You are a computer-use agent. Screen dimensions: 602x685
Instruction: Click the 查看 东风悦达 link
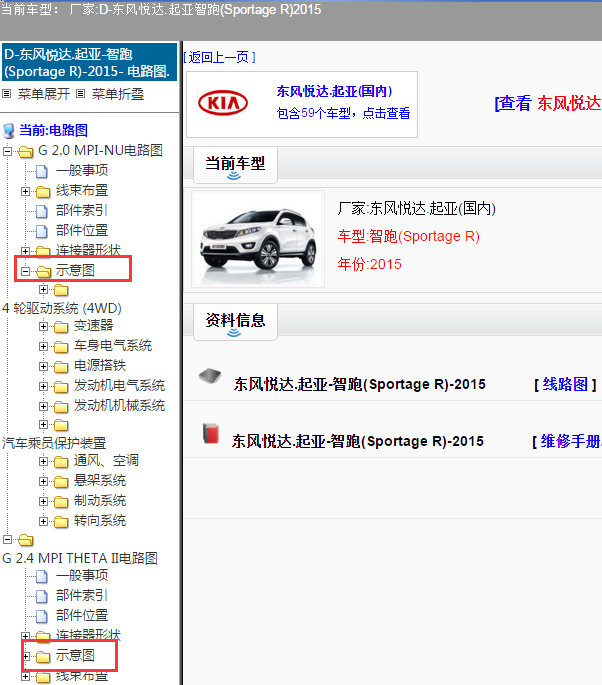click(548, 103)
